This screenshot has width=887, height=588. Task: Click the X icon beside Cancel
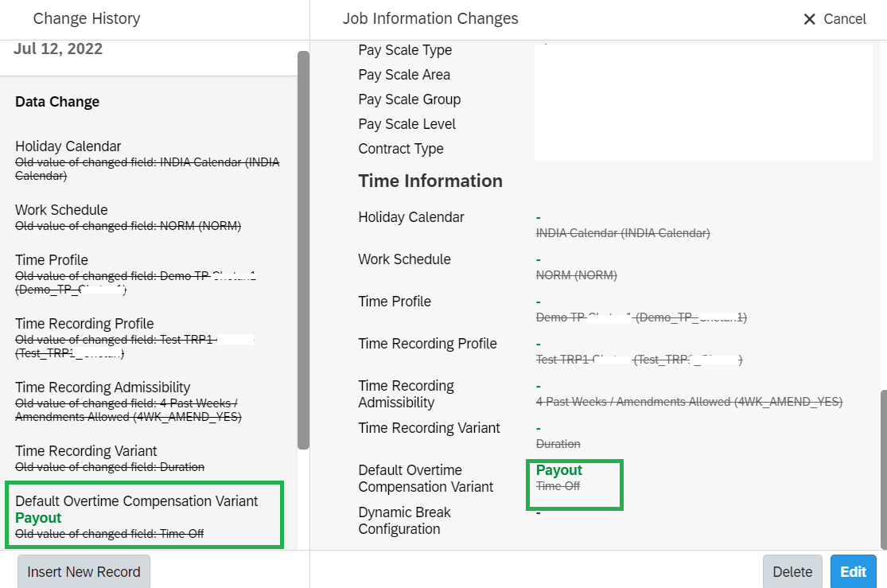[810, 19]
